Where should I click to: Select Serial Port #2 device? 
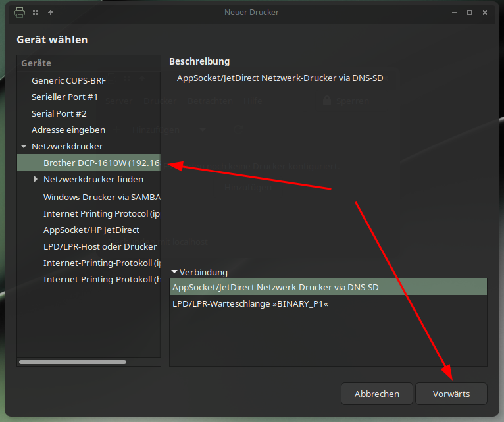point(89,113)
